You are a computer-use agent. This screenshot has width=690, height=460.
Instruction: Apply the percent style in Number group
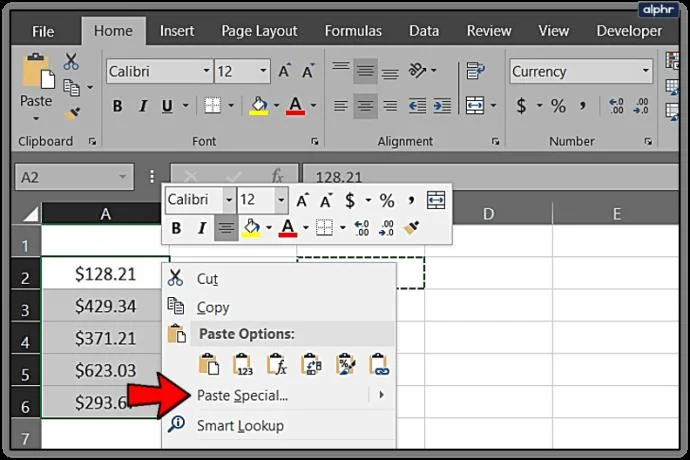[558, 106]
